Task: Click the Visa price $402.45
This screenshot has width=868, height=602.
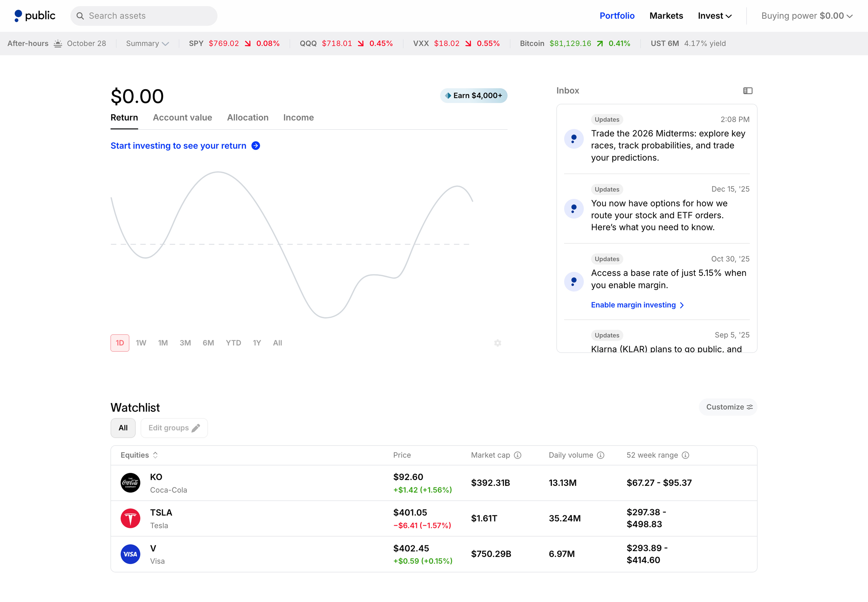Action: tap(411, 549)
